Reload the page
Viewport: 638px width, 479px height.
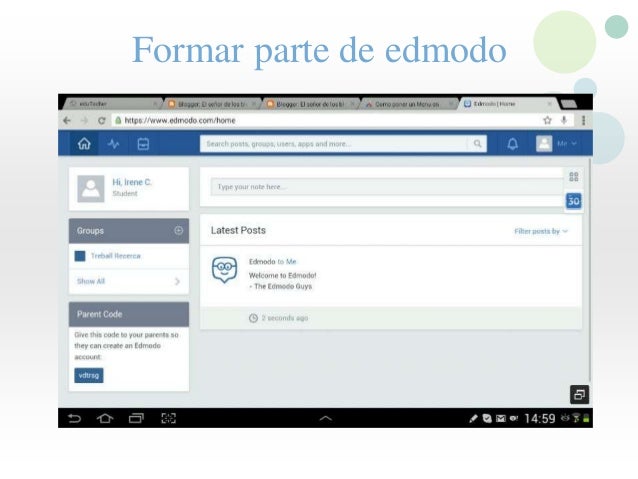(102, 120)
